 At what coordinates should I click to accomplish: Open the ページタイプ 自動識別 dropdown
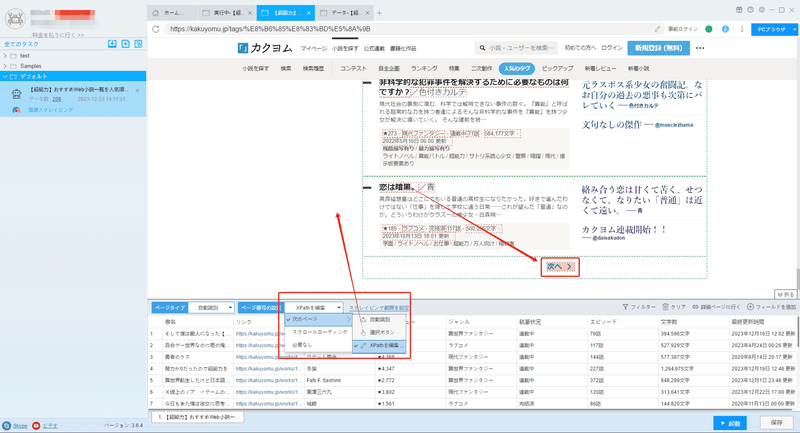pyautogui.click(x=212, y=308)
